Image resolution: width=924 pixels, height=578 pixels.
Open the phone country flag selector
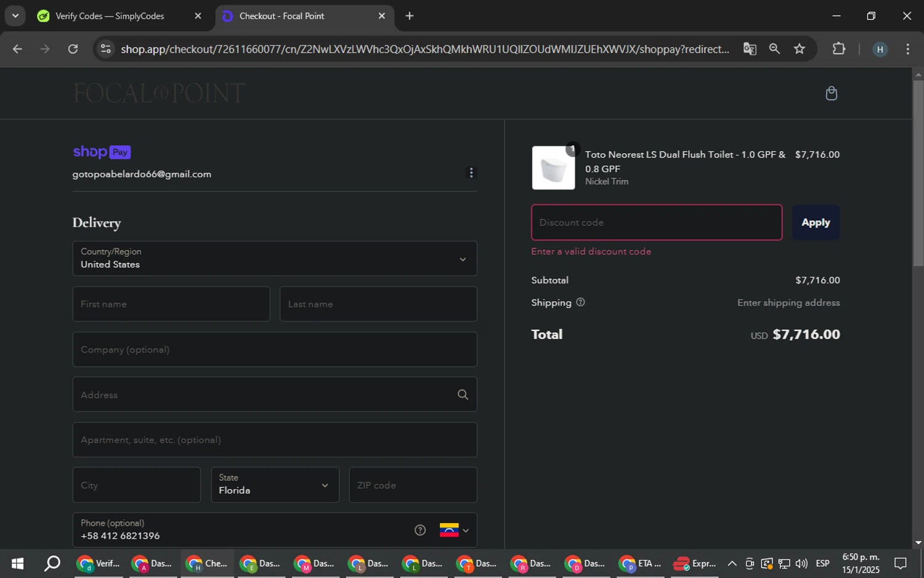point(454,530)
